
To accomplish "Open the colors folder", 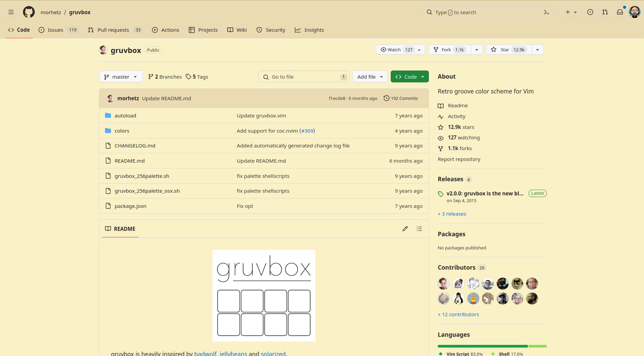I will (x=122, y=131).
